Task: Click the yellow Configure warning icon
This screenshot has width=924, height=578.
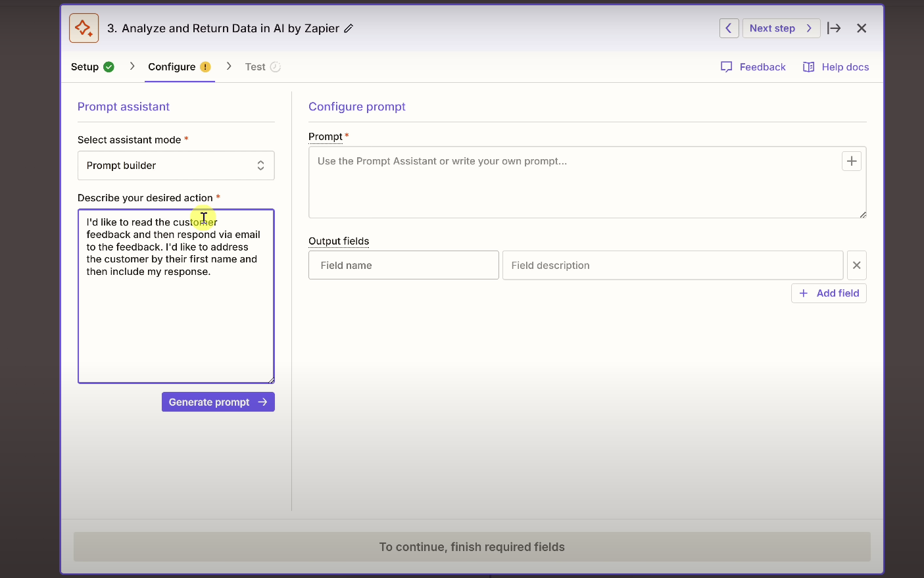Action: coord(205,67)
